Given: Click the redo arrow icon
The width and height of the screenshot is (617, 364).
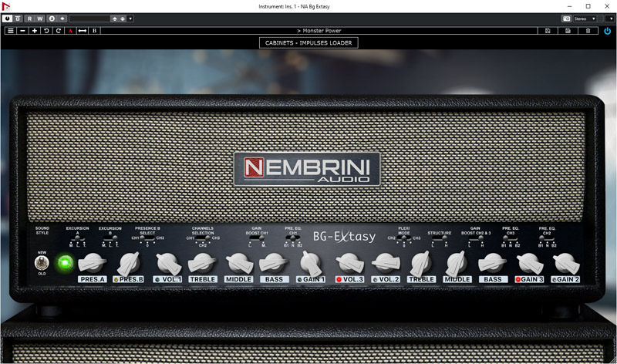Looking at the screenshot, I should click(x=58, y=31).
